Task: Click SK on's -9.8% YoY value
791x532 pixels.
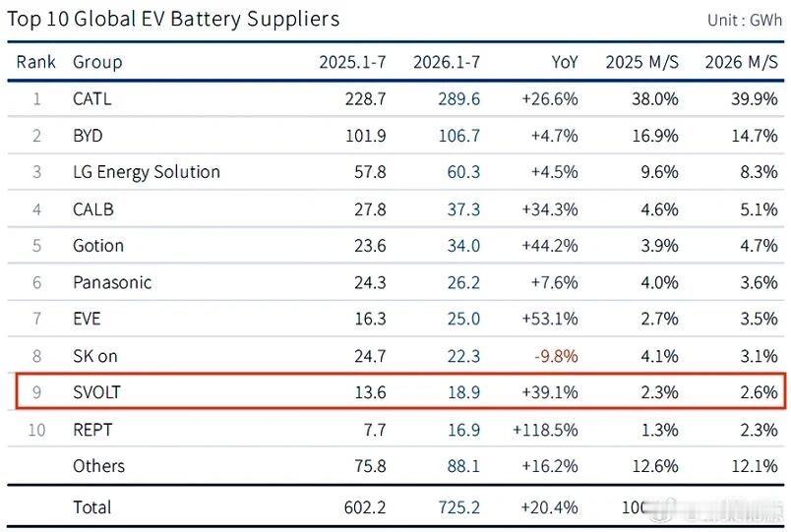Action: point(556,356)
